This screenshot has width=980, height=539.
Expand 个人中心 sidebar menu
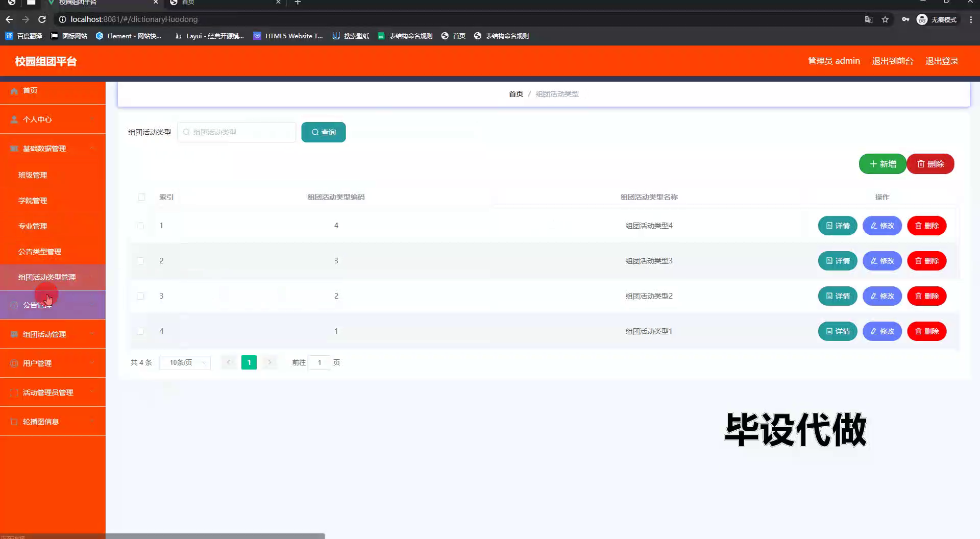click(x=53, y=119)
